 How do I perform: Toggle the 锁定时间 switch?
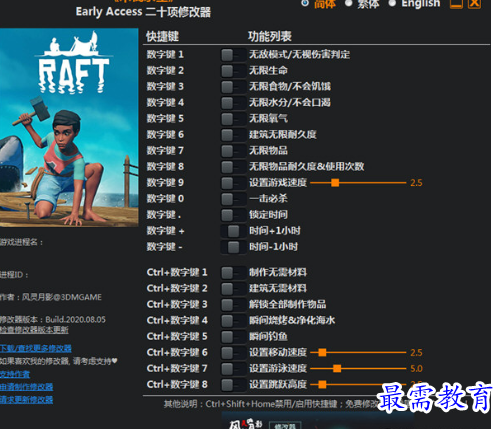(233, 215)
